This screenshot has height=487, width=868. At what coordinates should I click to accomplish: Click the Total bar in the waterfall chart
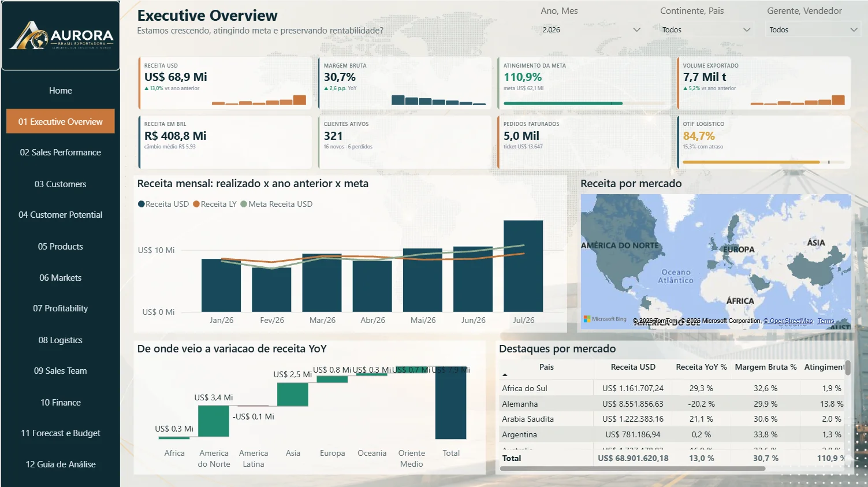coord(450,403)
